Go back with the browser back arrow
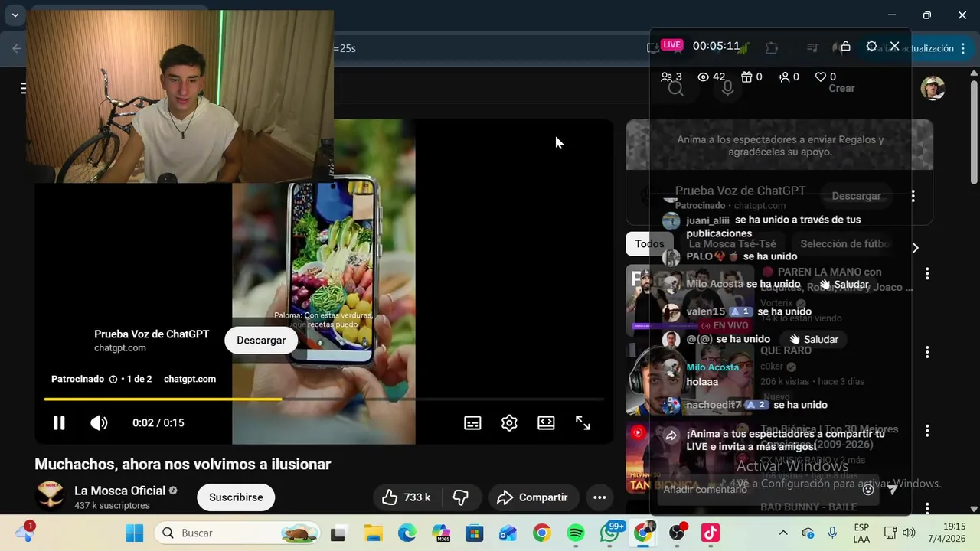 pos(17,48)
